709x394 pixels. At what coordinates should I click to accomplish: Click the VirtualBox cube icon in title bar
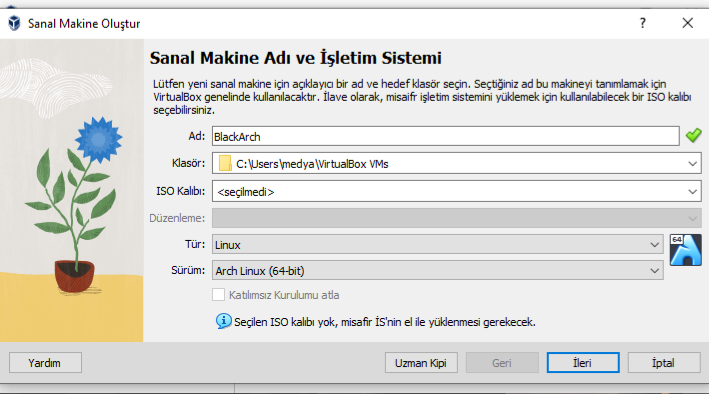point(14,23)
